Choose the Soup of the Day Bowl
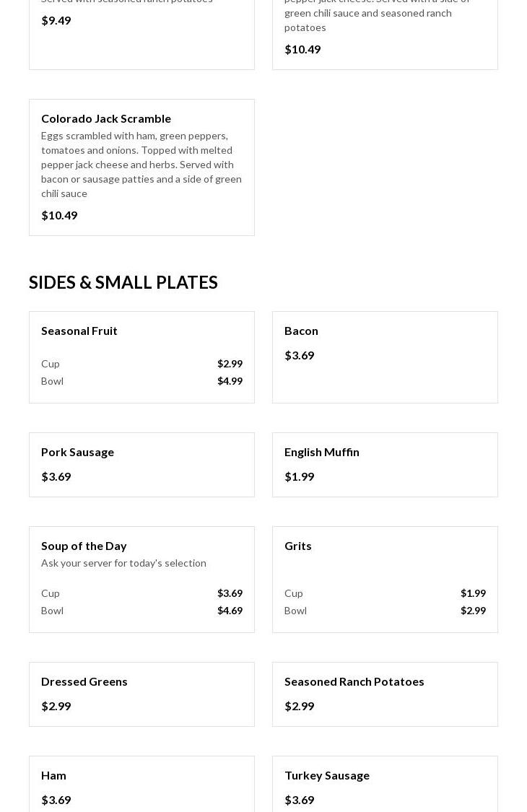The image size is (527, 812). (x=52, y=611)
